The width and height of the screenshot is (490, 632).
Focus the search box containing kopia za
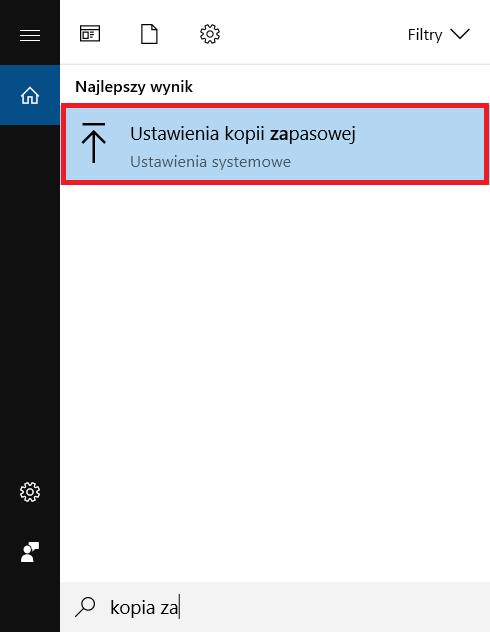pyautogui.click(x=275, y=607)
